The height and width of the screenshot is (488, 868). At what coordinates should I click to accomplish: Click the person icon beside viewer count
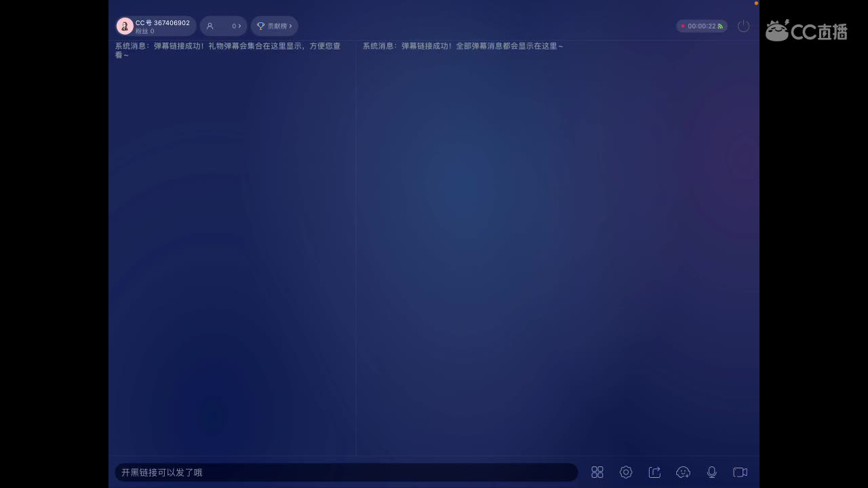click(x=210, y=26)
